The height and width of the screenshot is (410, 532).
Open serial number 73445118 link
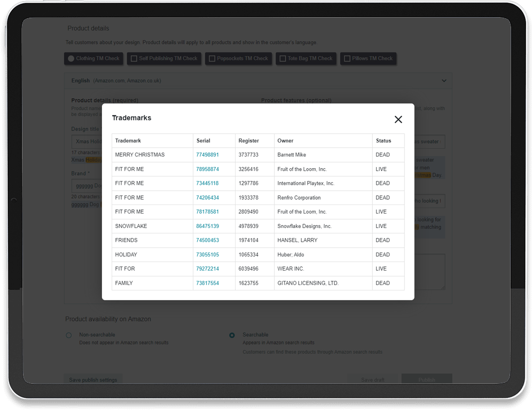[207, 183]
